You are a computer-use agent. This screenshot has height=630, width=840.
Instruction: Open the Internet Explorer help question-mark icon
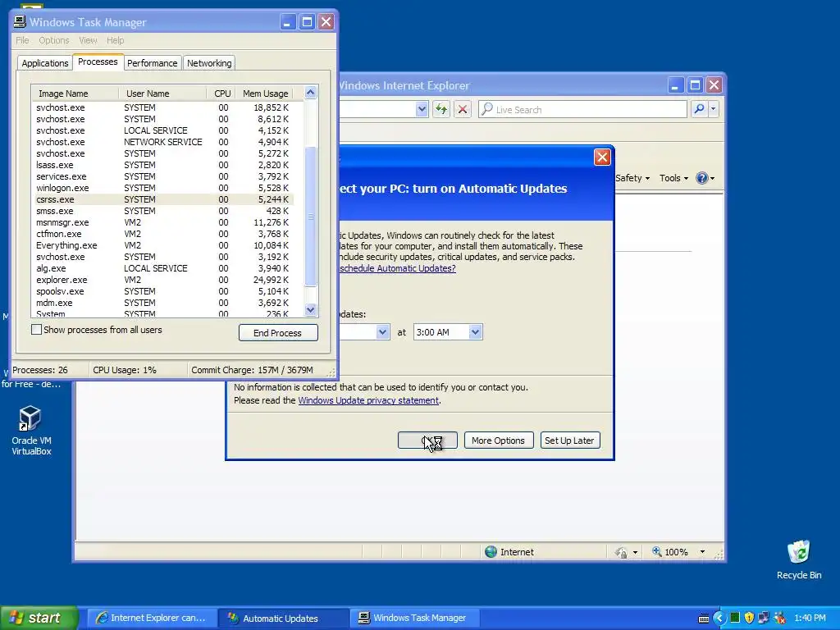point(702,178)
